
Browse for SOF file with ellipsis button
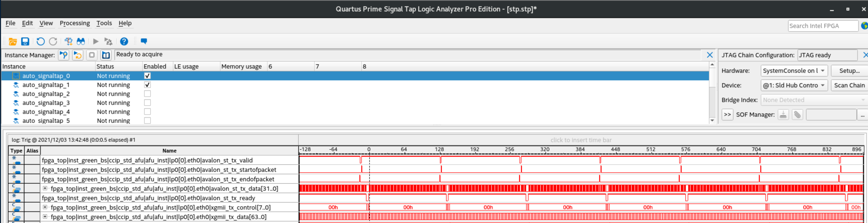[862, 115]
